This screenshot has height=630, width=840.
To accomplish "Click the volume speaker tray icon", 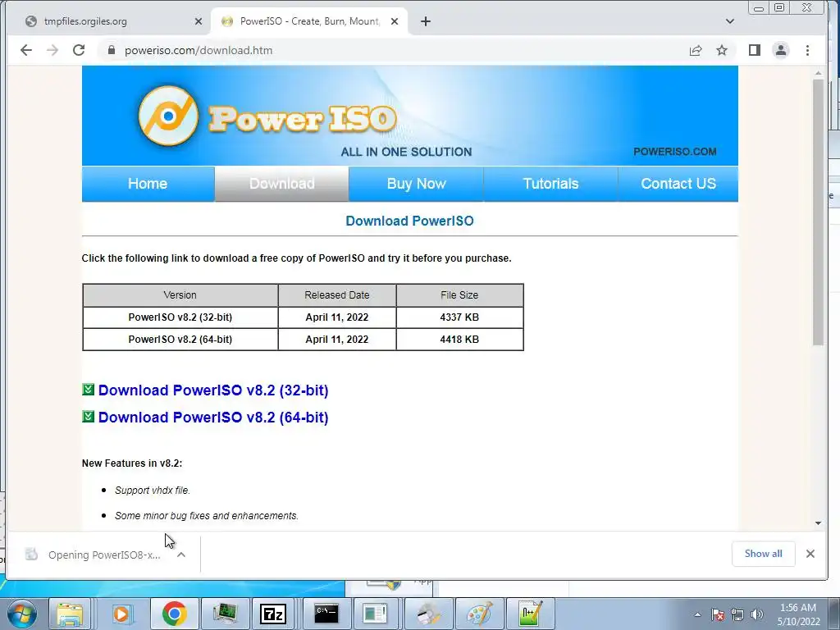I will click(x=757, y=614).
